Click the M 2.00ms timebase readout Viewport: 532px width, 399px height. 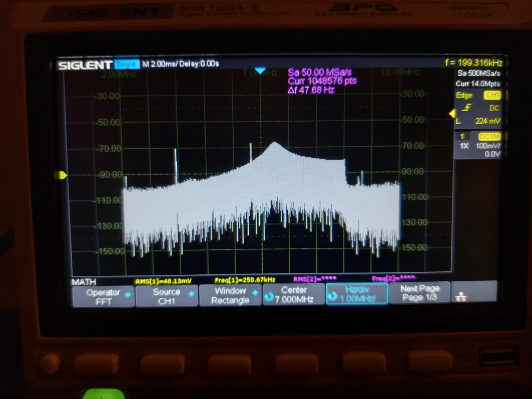pyautogui.click(x=160, y=64)
